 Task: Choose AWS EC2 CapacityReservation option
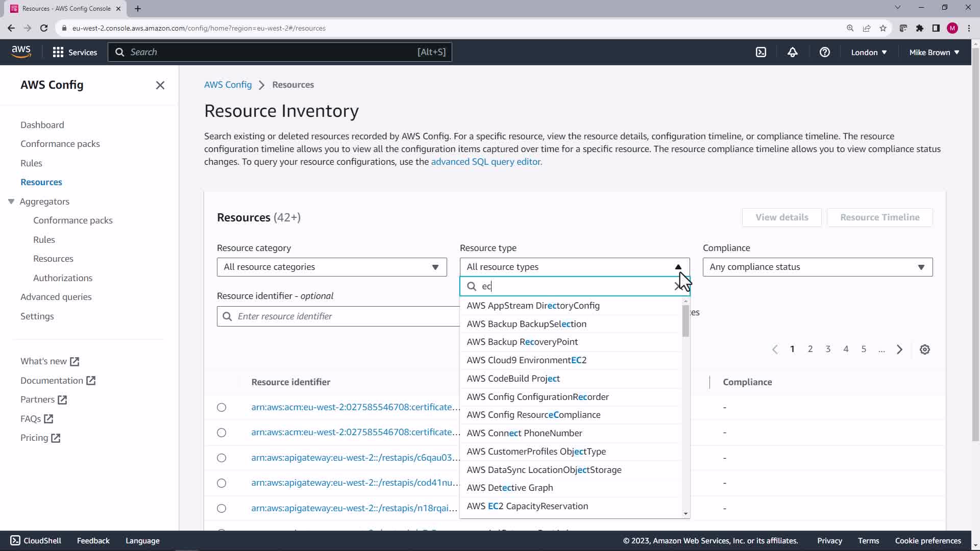527,506
